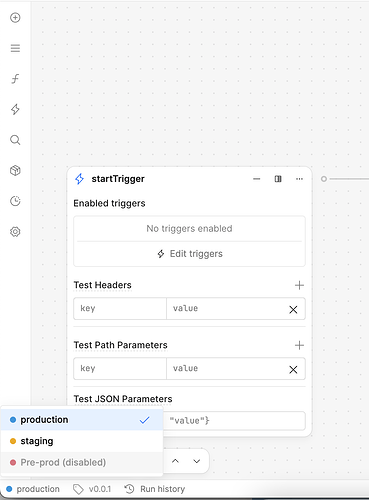Click the Test Headers label
Screen dimensions: 369x500
click(103, 285)
